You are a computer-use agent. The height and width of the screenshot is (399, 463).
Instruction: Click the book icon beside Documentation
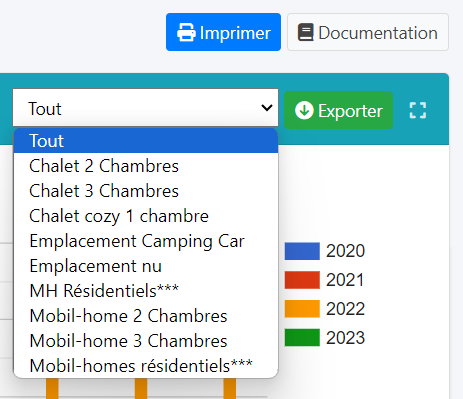click(305, 32)
